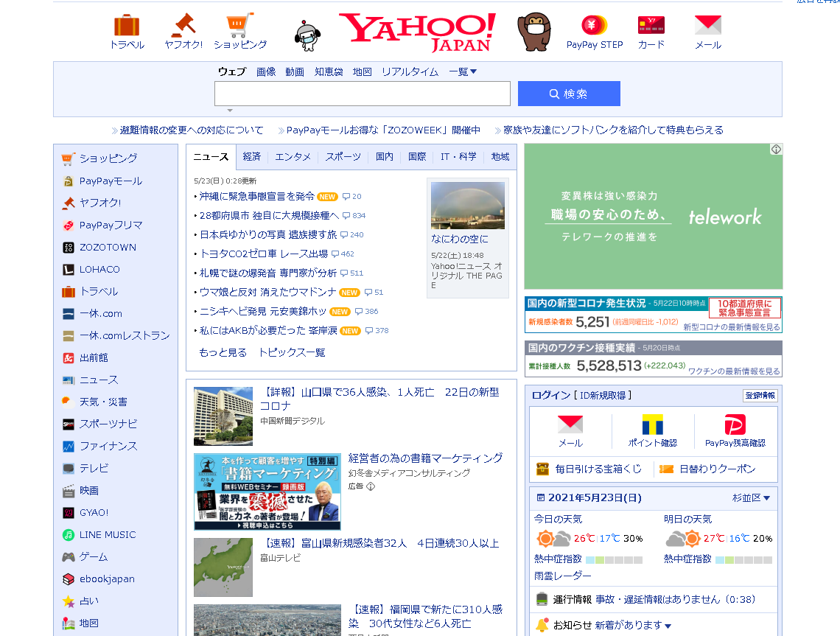
Task: Switch to the スポーツ news tab
Action: click(x=343, y=156)
